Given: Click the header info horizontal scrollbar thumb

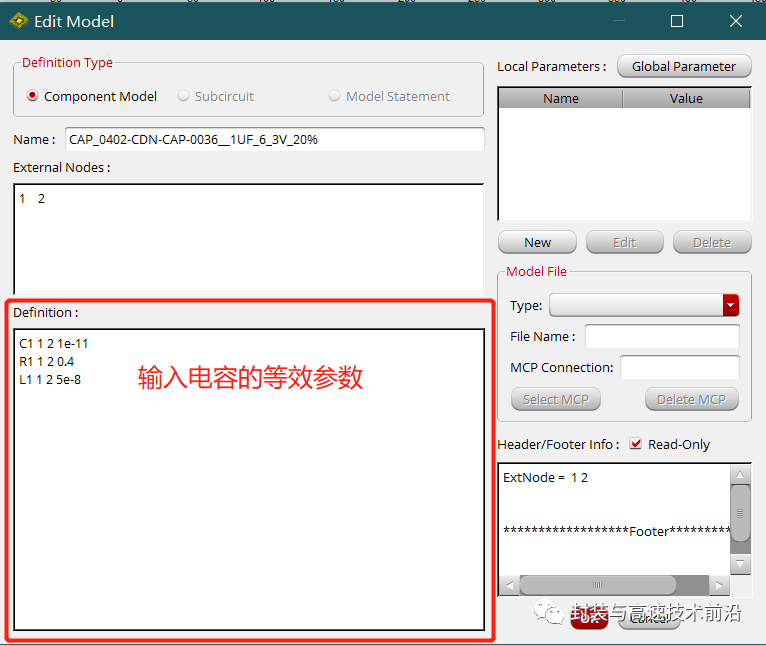Looking at the screenshot, I should click(x=598, y=585).
